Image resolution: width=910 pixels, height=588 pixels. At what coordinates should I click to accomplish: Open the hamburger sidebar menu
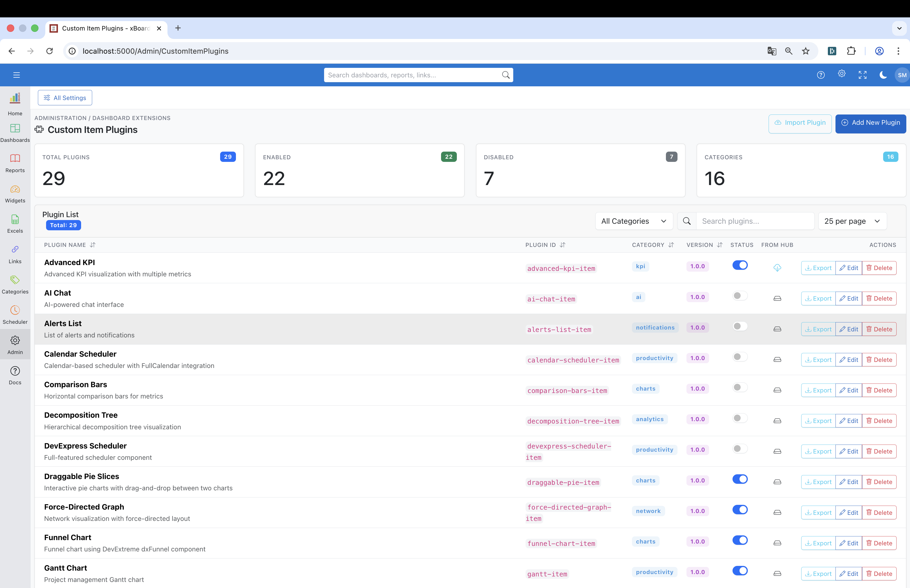16,75
